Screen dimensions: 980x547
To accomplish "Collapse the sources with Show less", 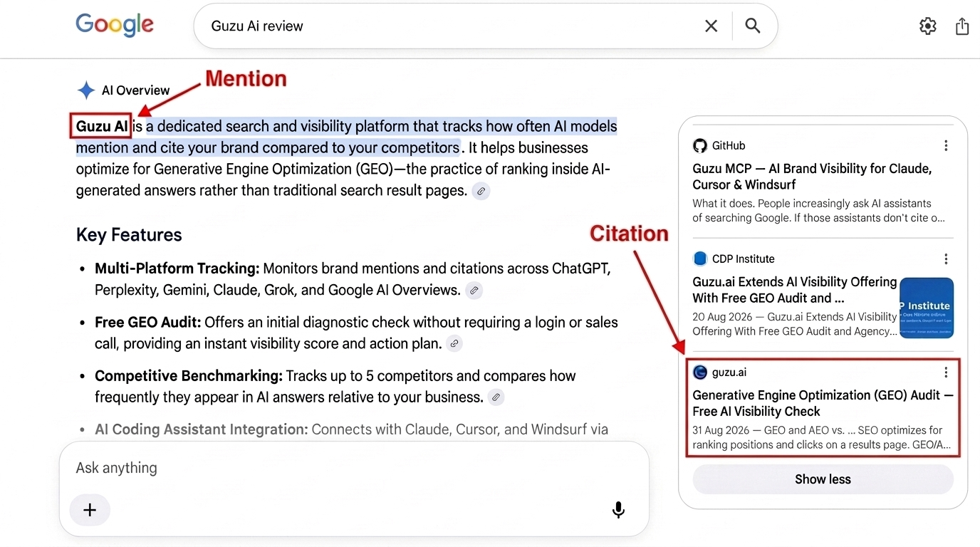I will [x=823, y=479].
